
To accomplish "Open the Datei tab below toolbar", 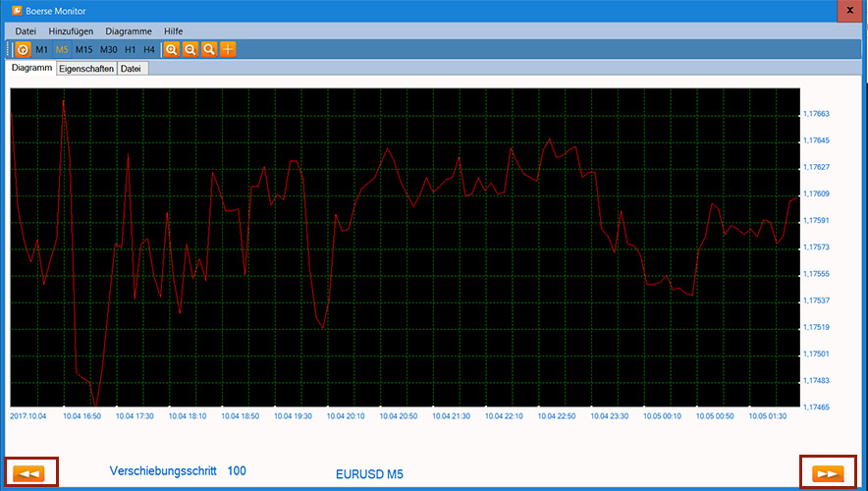I will point(131,69).
